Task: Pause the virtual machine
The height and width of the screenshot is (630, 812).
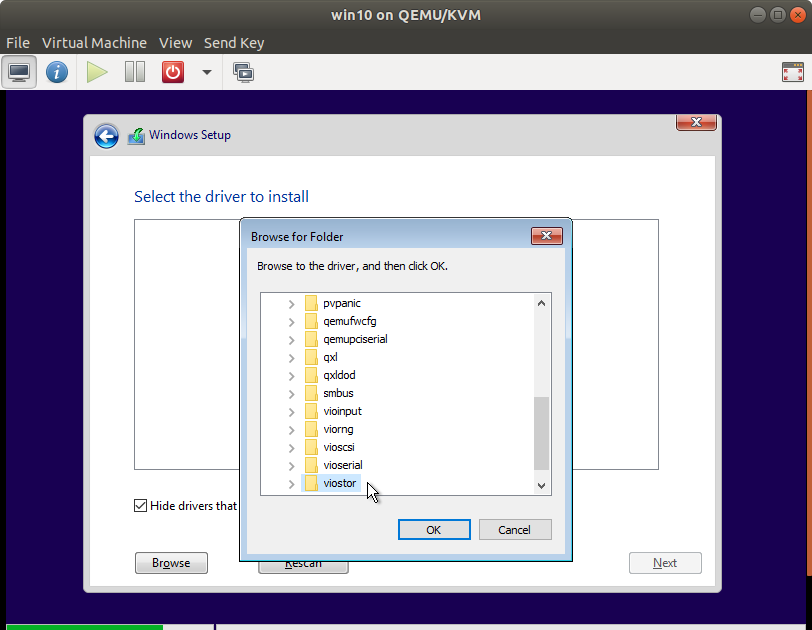Action: tap(134, 71)
